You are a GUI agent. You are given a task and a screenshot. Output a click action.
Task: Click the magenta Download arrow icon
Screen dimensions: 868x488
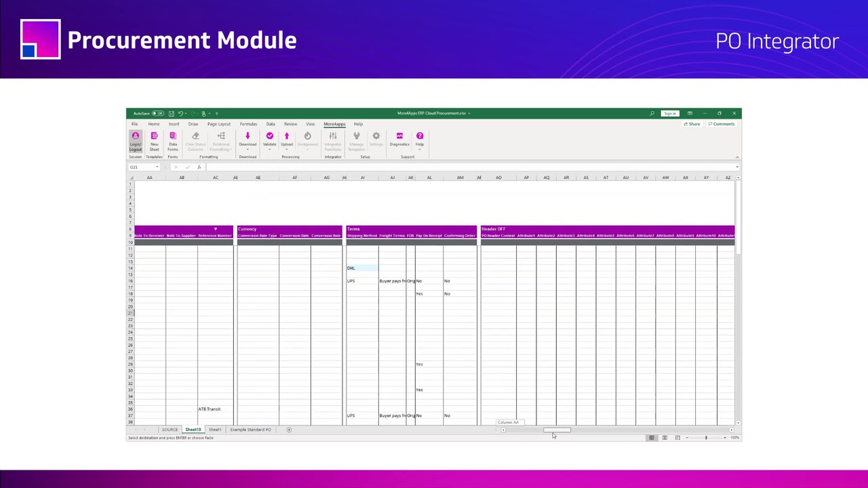click(248, 136)
